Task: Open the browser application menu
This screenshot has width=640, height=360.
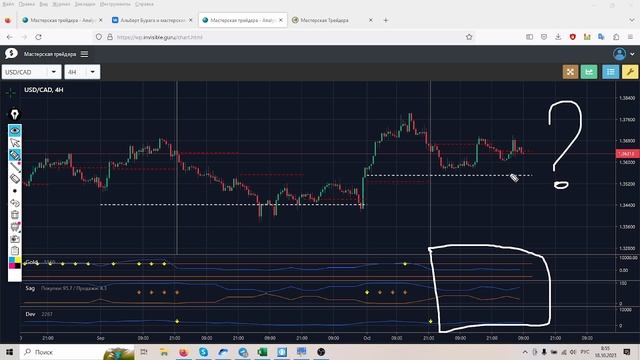Action: pos(631,37)
